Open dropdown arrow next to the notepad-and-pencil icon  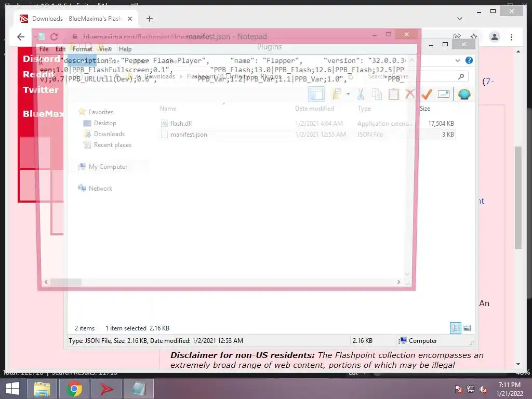tap(348, 94)
